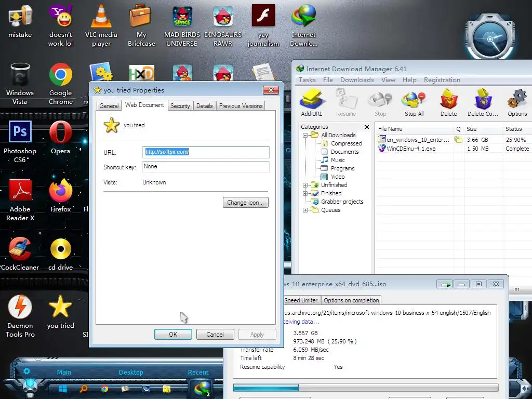Expand the Finished category node
This screenshot has width=532, height=399.
pyautogui.click(x=305, y=193)
